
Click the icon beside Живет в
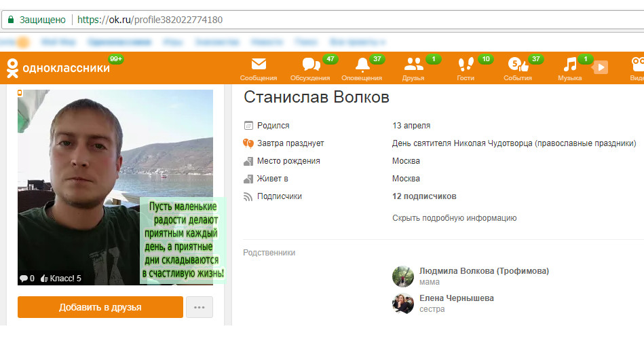(248, 179)
